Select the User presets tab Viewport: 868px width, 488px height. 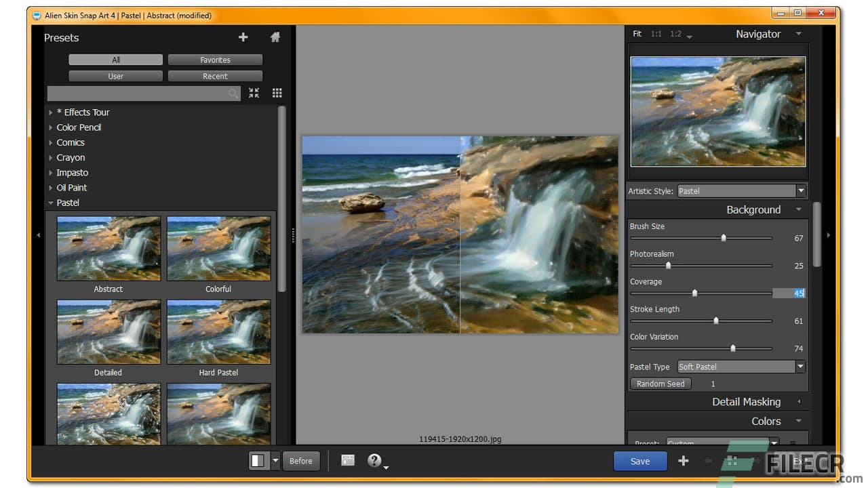[x=115, y=77]
